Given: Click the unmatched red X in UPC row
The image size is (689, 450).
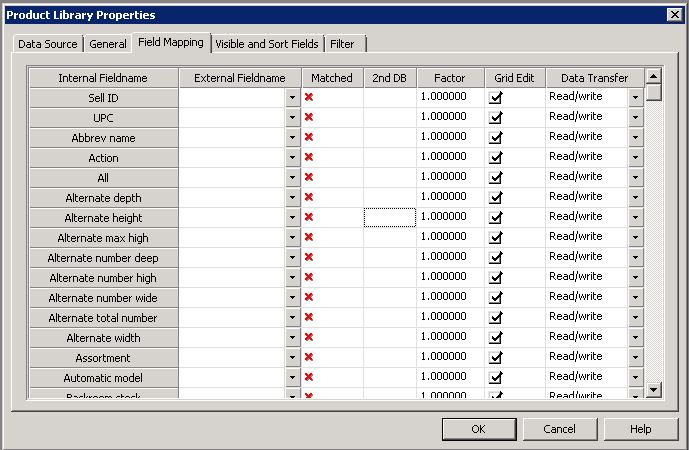Looking at the screenshot, I should point(309,117).
